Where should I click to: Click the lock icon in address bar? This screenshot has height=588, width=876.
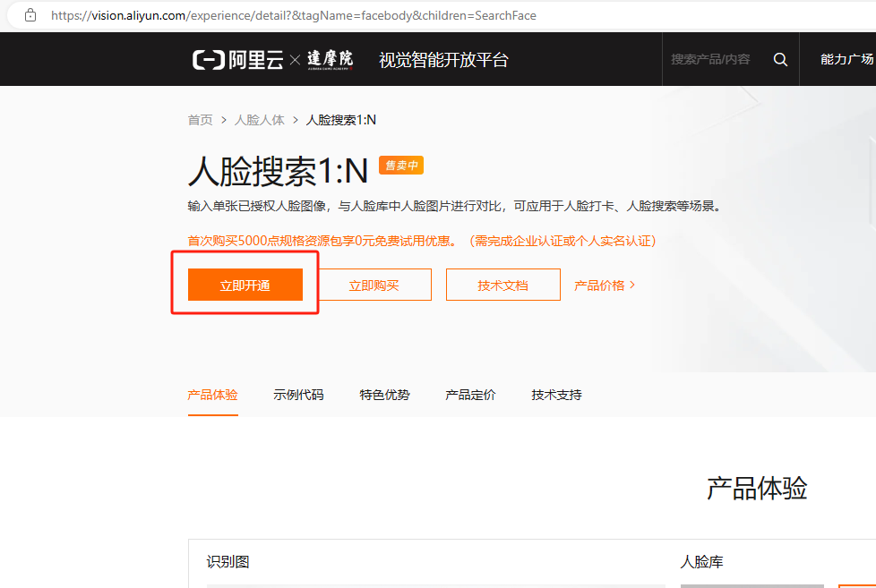[x=30, y=15]
